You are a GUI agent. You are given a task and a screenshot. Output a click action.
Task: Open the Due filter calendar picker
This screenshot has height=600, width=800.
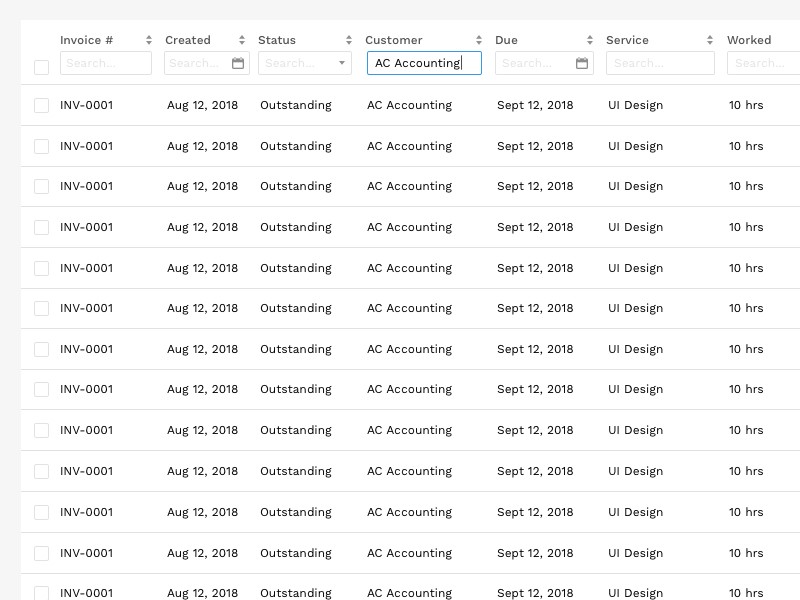click(x=582, y=63)
